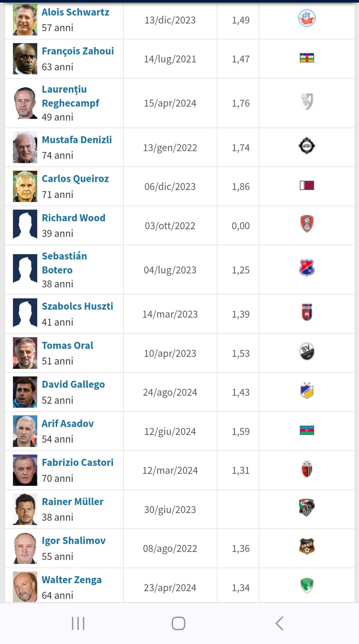Tap the crest in Mustafa Denizli's row
Screen dimensions: 359x644
coord(307,146)
